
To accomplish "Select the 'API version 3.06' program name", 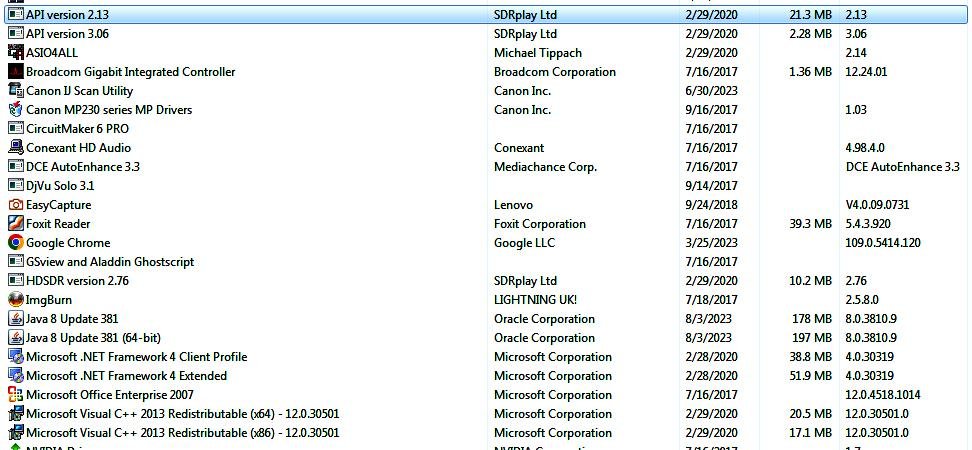I will click(x=68, y=33).
